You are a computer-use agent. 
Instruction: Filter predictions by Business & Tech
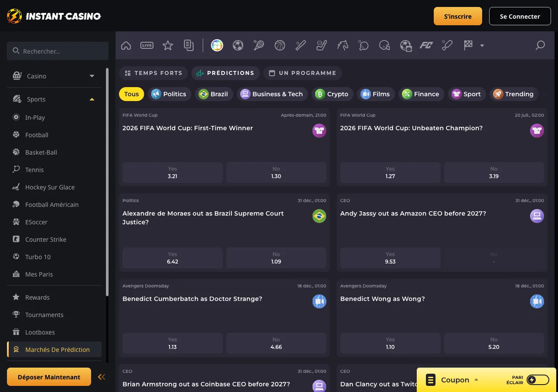click(x=272, y=94)
